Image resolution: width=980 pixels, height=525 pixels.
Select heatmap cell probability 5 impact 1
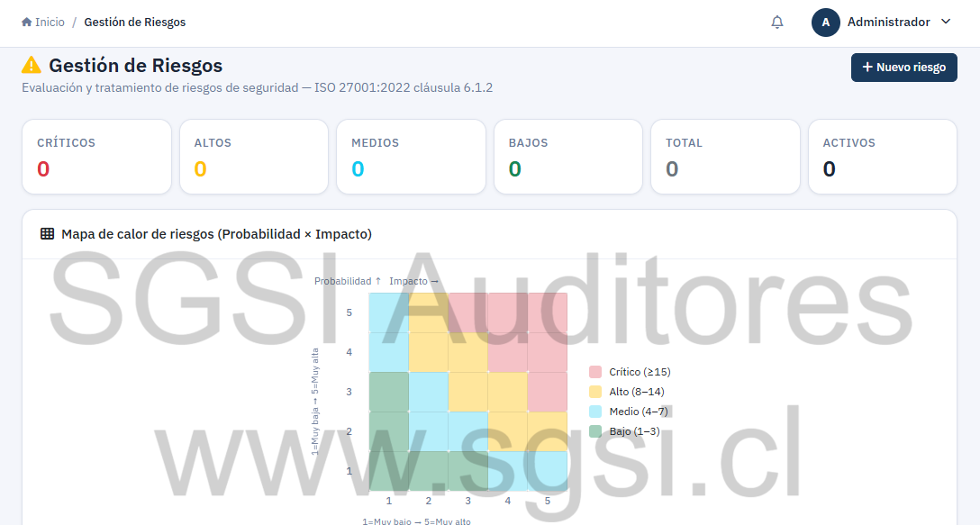click(389, 312)
